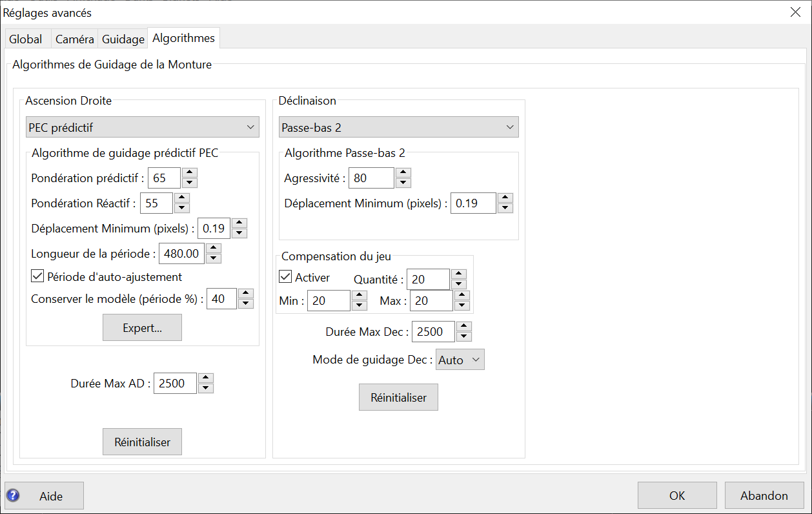Decrease Durée Max AD value
Image resolution: width=812 pixels, height=514 pixels.
pos(206,388)
